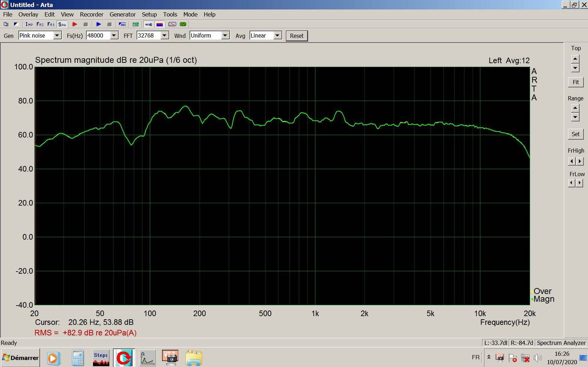Screen dimensions: 588x367
Task: Open the FFT size dropdown
Action: pos(164,36)
